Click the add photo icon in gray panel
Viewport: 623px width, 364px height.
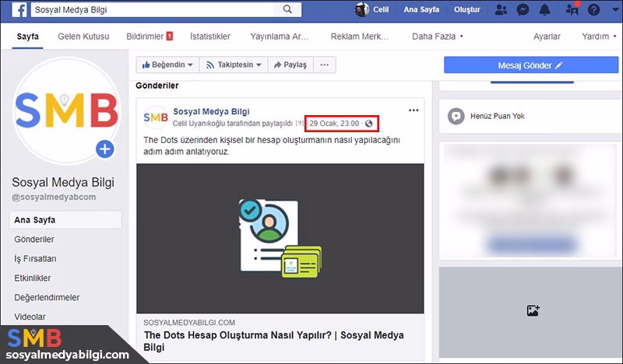[533, 310]
